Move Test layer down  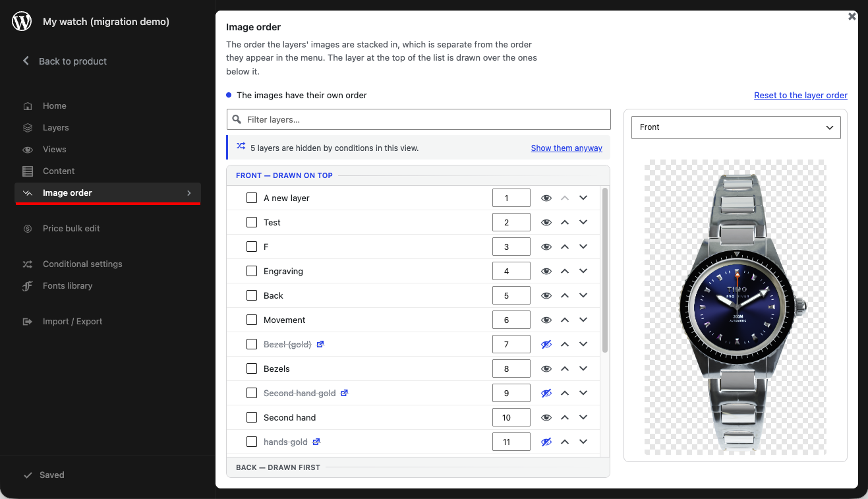583,222
